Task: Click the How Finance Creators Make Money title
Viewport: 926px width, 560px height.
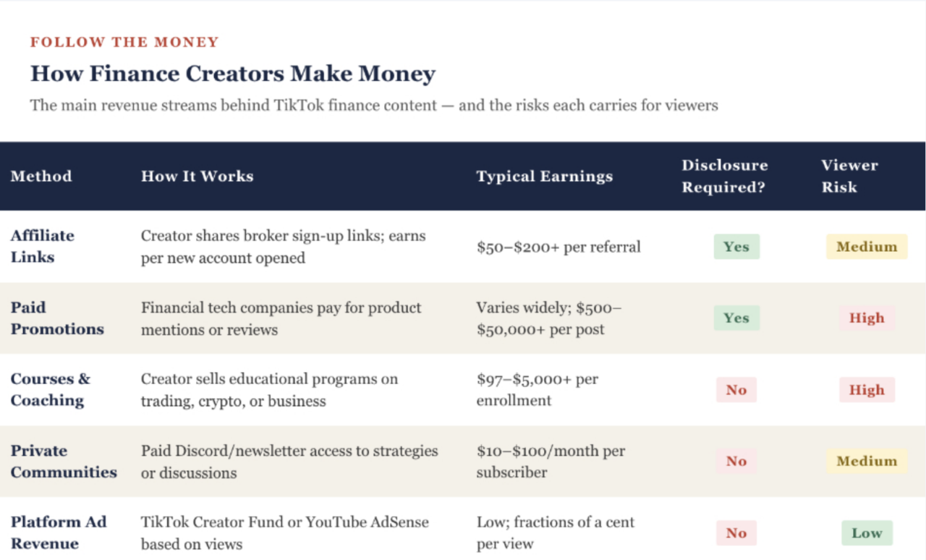Action: point(233,73)
